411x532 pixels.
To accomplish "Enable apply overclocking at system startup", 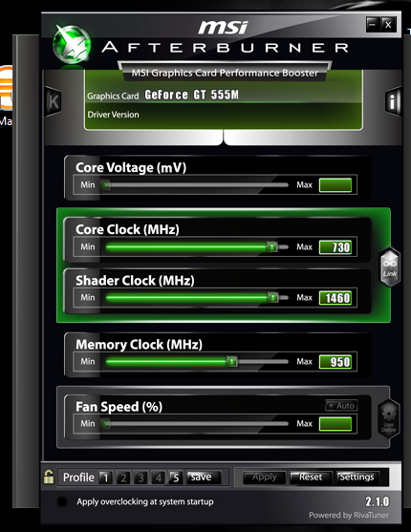I will coord(62,501).
